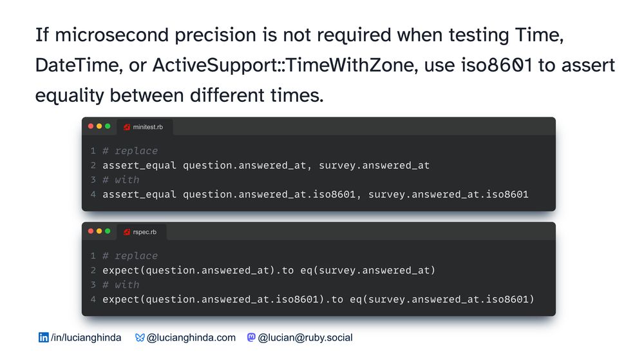The width and height of the screenshot is (644, 363).
Task: Click the red close dot on minitest.rb window
Action: pyautogui.click(x=91, y=126)
